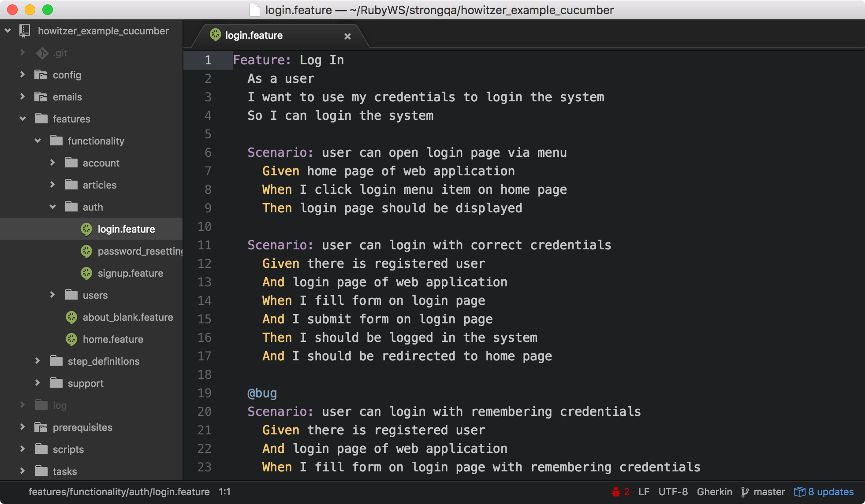Click the folder icon of prerequisites

pyautogui.click(x=41, y=427)
